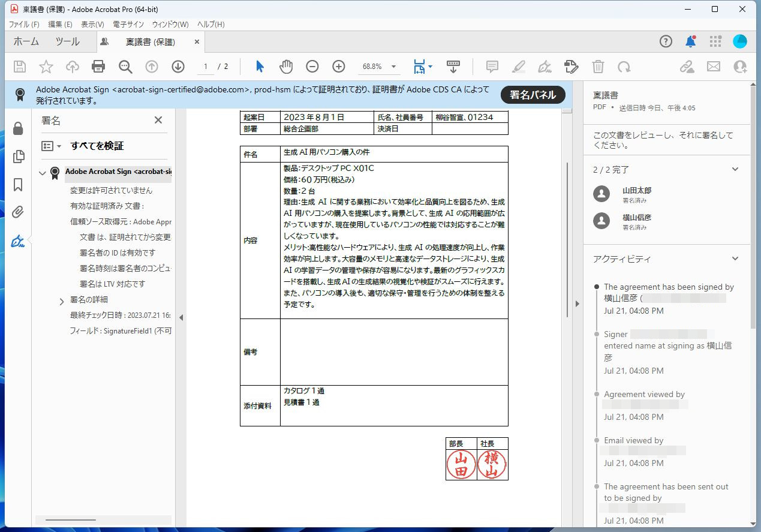Open the Fill & Sign tool
This screenshot has width=761, height=532.
571,67
